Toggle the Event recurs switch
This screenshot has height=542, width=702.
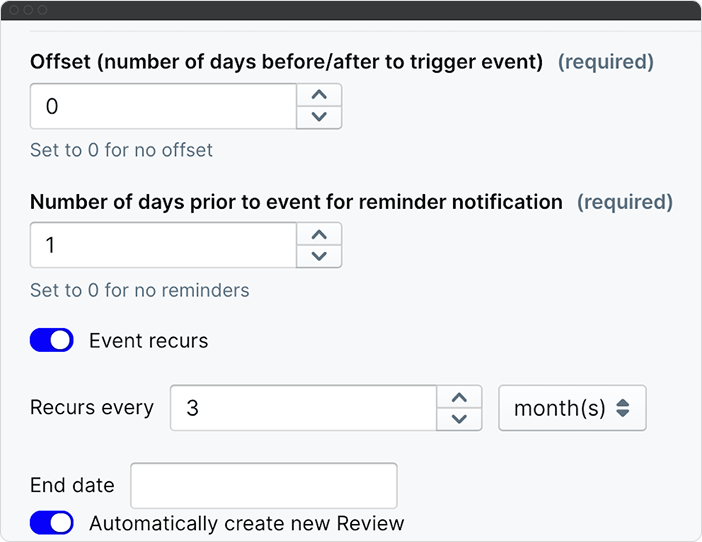(x=52, y=340)
